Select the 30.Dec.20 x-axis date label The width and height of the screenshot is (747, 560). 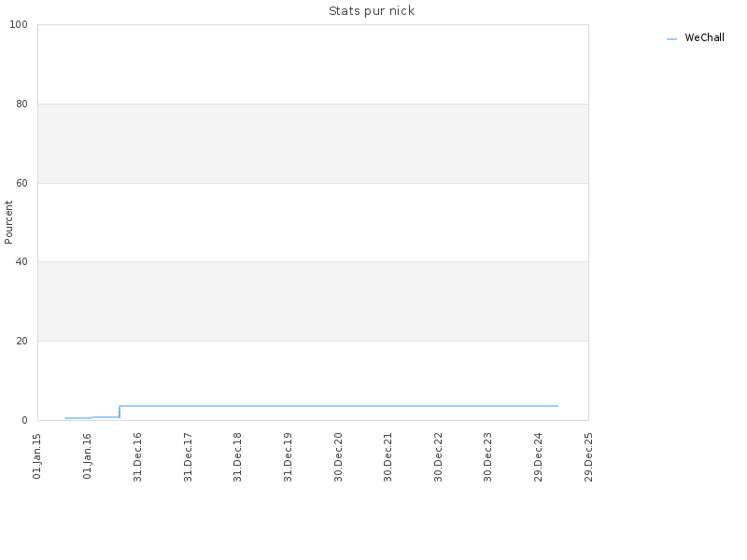click(338, 457)
